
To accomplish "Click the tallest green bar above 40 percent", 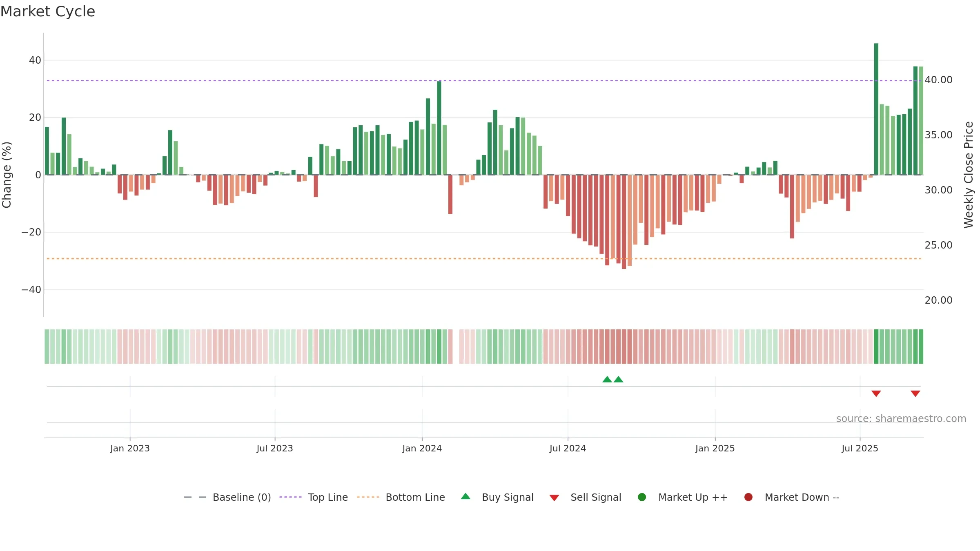I will click(x=876, y=109).
